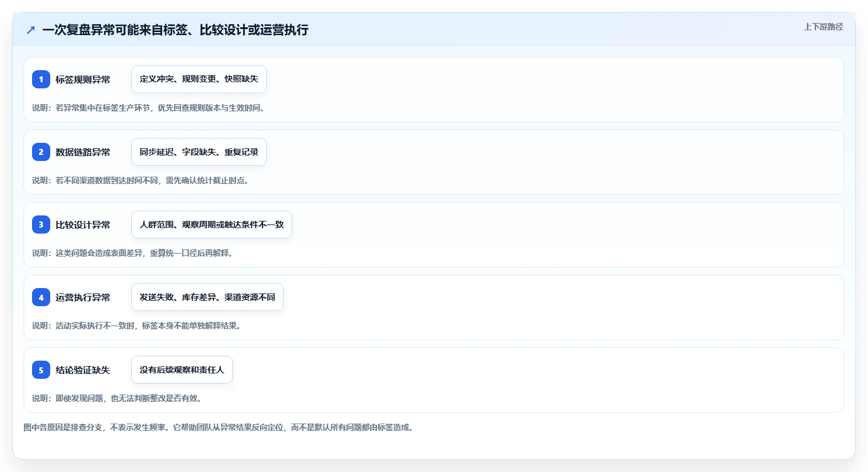Click the arrow icon beside the title
The height and width of the screenshot is (472, 868).
[31, 30]
